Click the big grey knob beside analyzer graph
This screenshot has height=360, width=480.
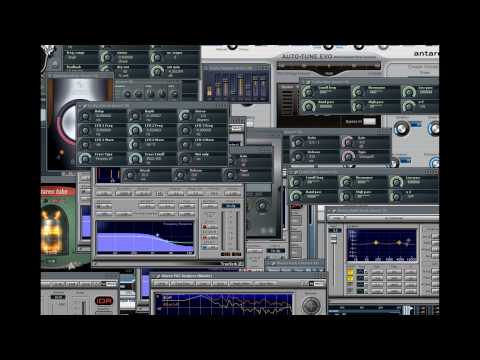click(x=311, y=305)
